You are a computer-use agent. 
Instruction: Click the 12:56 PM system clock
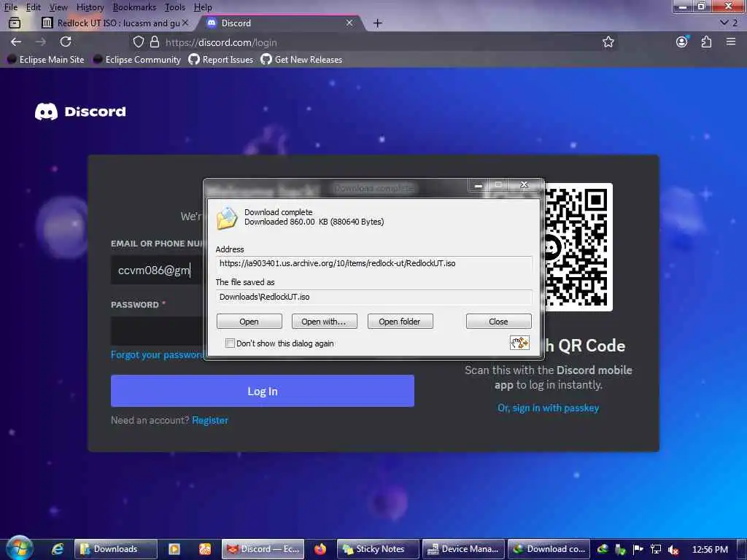click(709, 549)
